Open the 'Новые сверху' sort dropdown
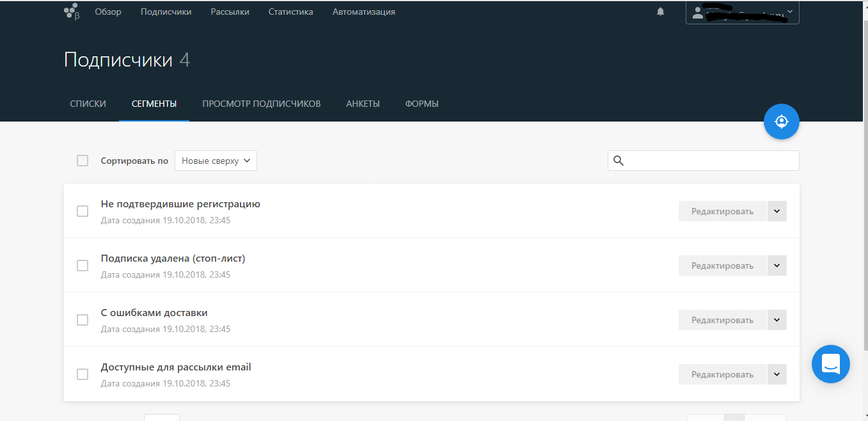 click(x=216, y=161)
